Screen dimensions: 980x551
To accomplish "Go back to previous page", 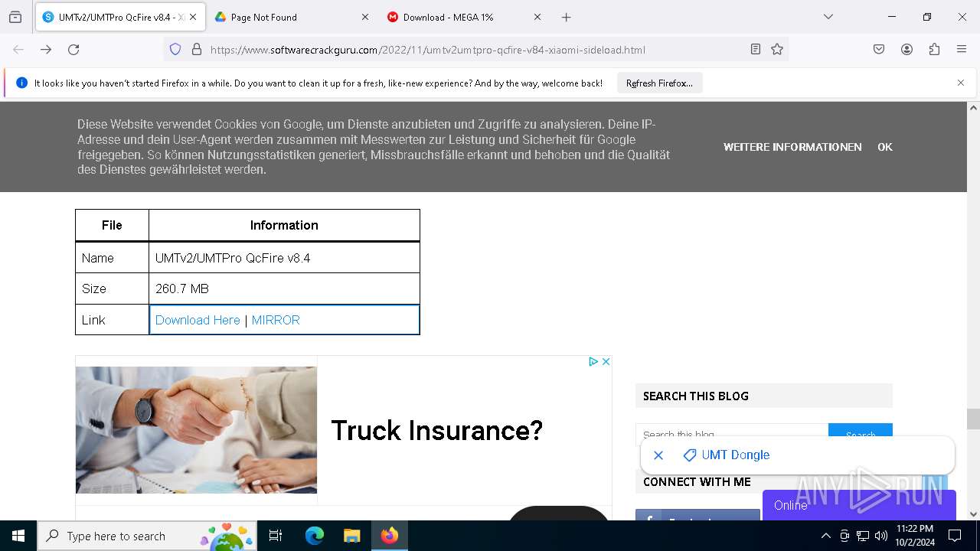I will tap(18, 50).
